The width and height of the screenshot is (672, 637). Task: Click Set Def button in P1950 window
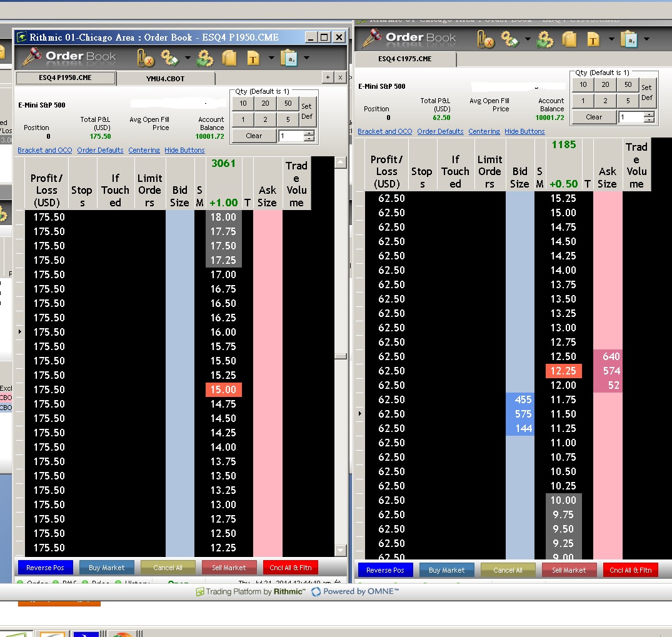(307, 111)
